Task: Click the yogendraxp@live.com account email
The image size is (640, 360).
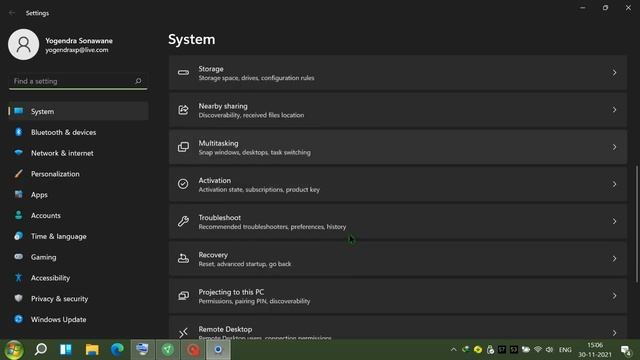Action: point(77,50)
